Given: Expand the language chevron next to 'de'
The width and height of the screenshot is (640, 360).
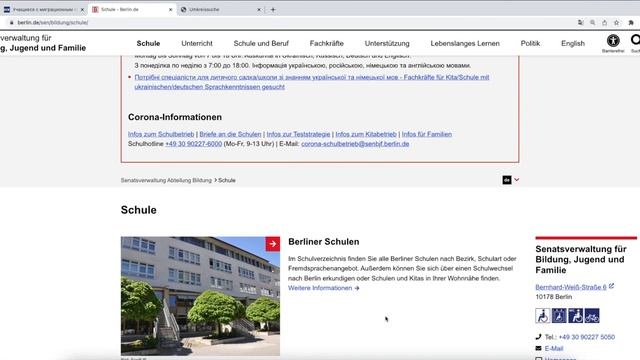Looking at the screenshot, I should pyautogui.click(x=516, y=180).
